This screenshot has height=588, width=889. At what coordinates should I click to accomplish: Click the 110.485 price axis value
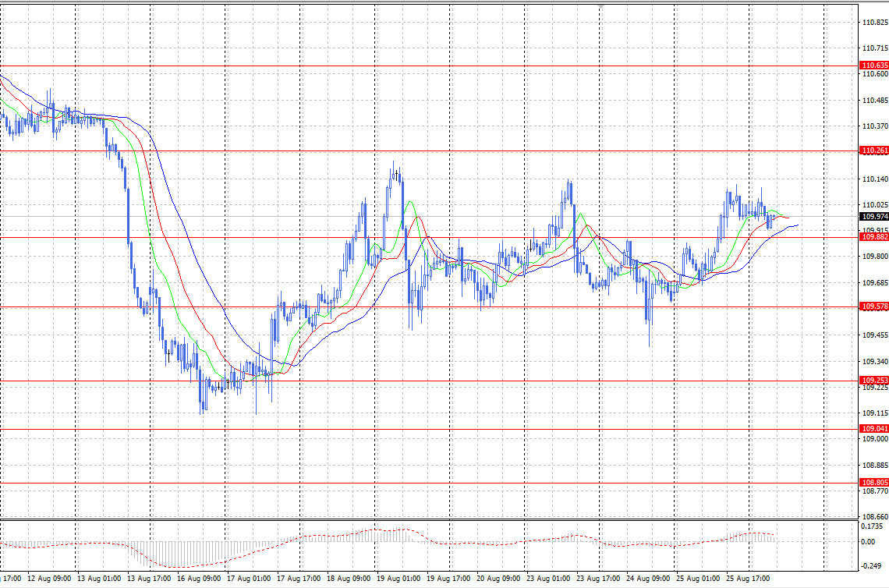click(x=875, y=101)
